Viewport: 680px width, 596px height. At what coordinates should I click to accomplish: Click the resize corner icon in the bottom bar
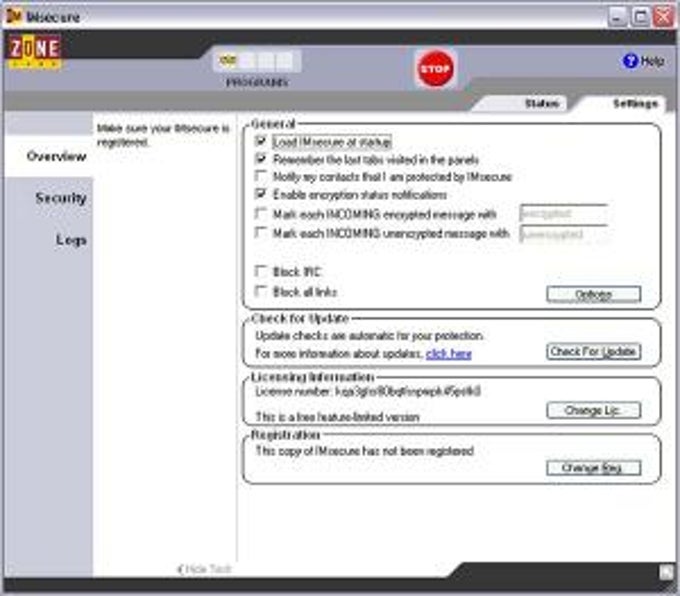click(666, 573)
